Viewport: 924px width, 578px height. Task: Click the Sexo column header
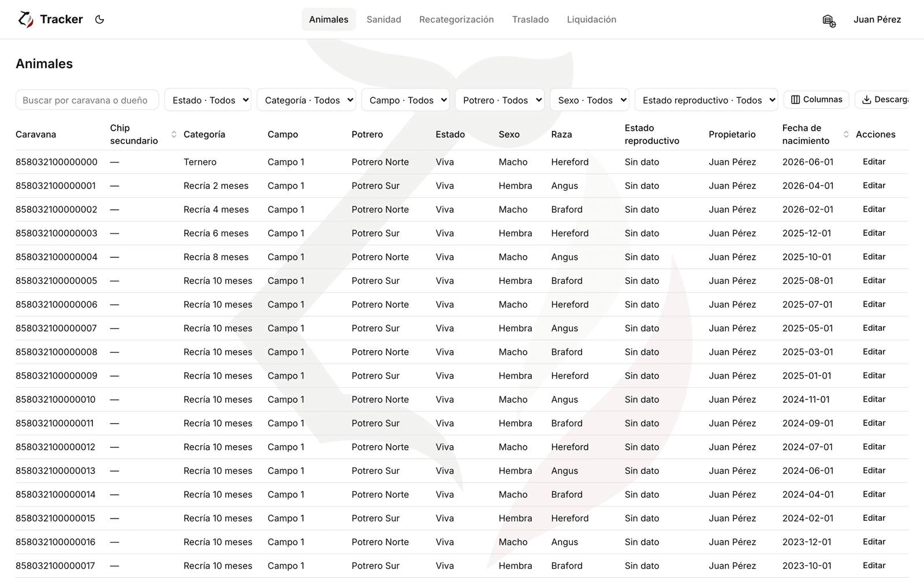(x=509, y=135)
